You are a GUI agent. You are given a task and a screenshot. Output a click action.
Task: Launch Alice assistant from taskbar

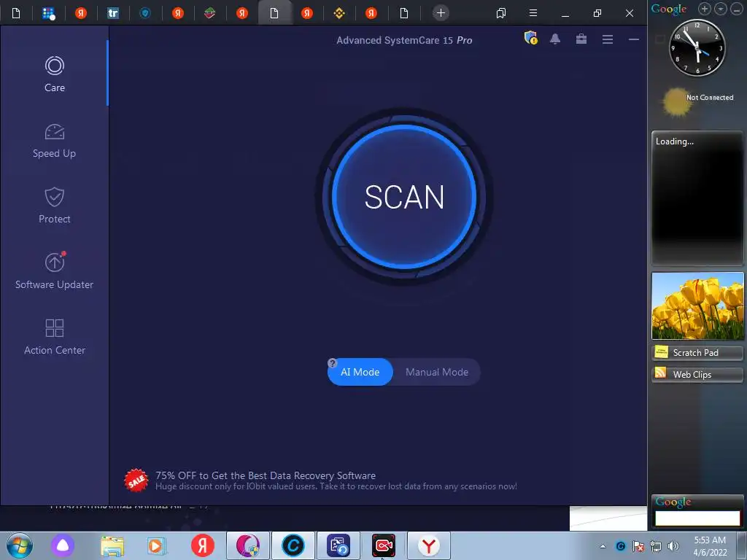click(x=63, y=545)
